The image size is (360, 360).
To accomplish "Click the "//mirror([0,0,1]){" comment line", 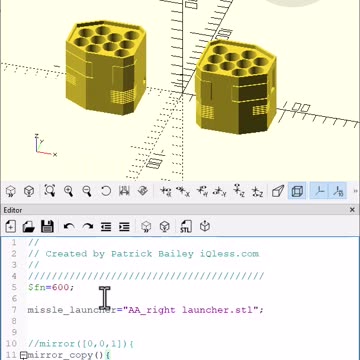I will coord(81,344).
